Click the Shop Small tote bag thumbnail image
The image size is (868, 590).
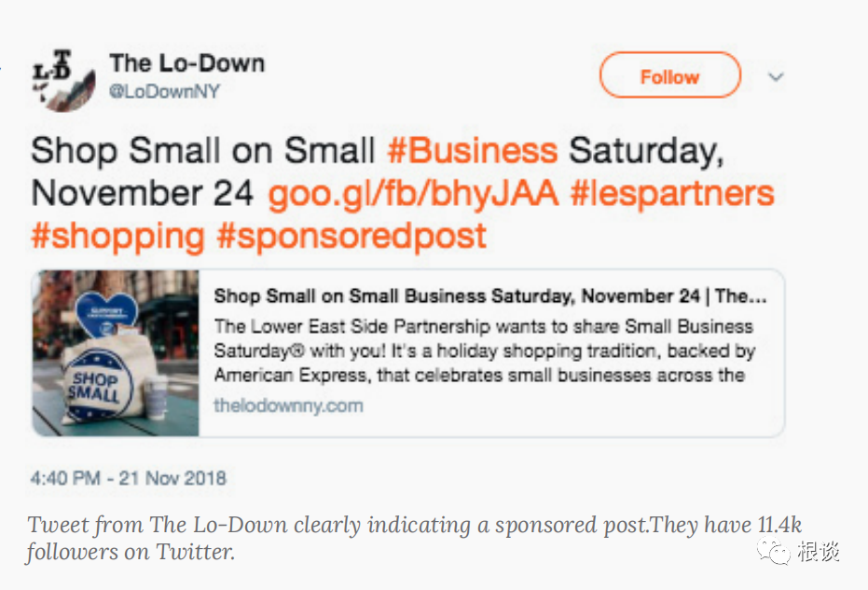(x=115, y=354)
